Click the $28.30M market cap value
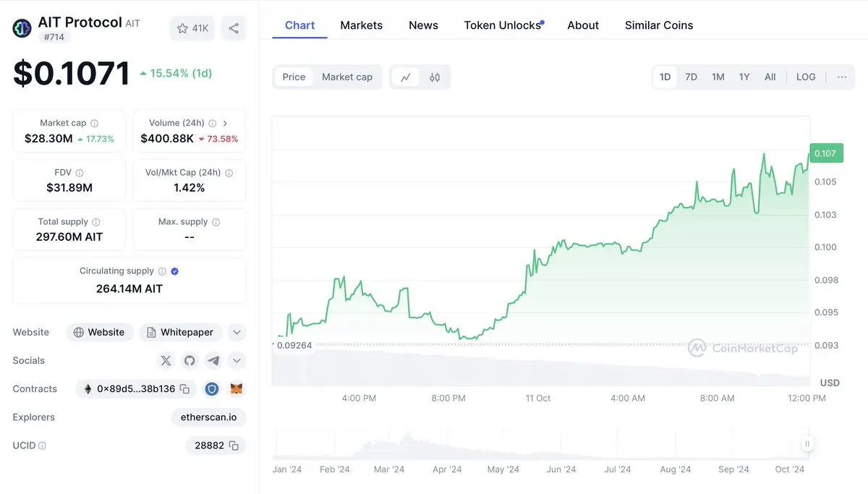The image size is (868, 494). point(48,138)
